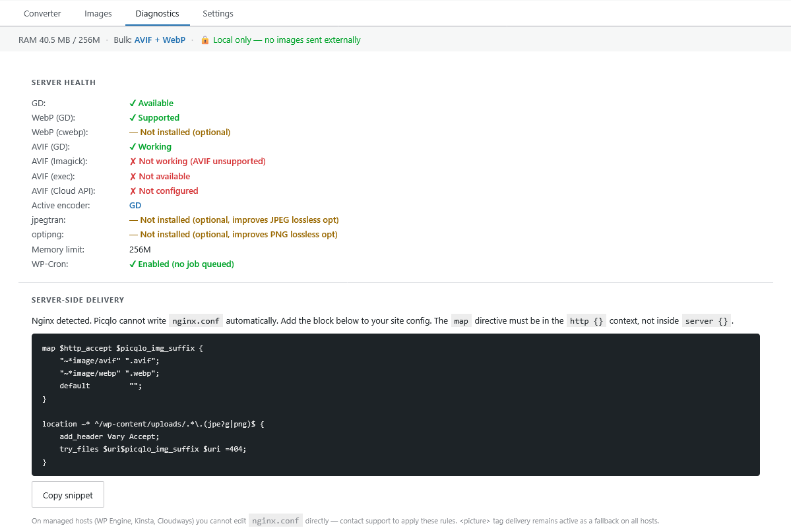The width and height of the screenshot is (791, 532).
Task: Click the '256M' memory limit value
Action: point(140,250)
